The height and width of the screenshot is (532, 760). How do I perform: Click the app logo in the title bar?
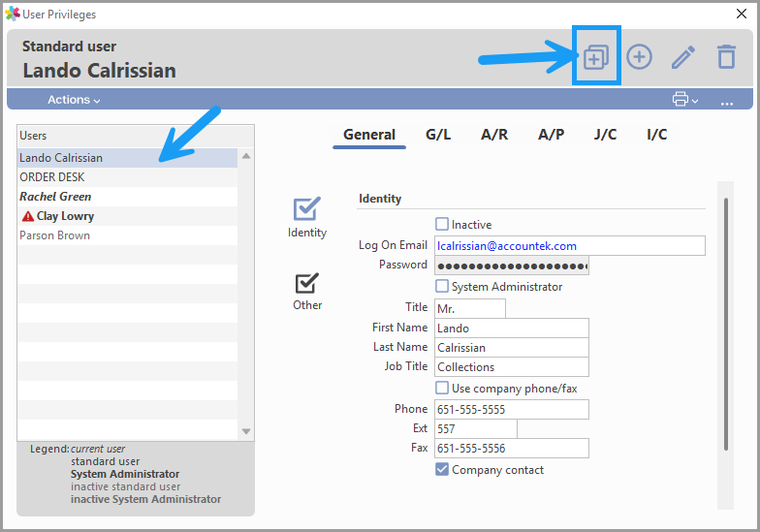click(12, 14)
